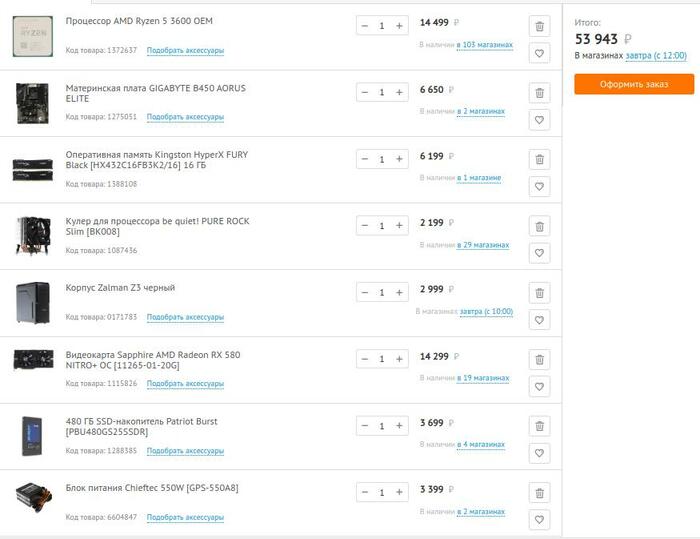This screenshot has height=539, width=700.
Task: Decrease quantity of GIGABYTE B450 motherboard
Action: [x=365, y=92]
